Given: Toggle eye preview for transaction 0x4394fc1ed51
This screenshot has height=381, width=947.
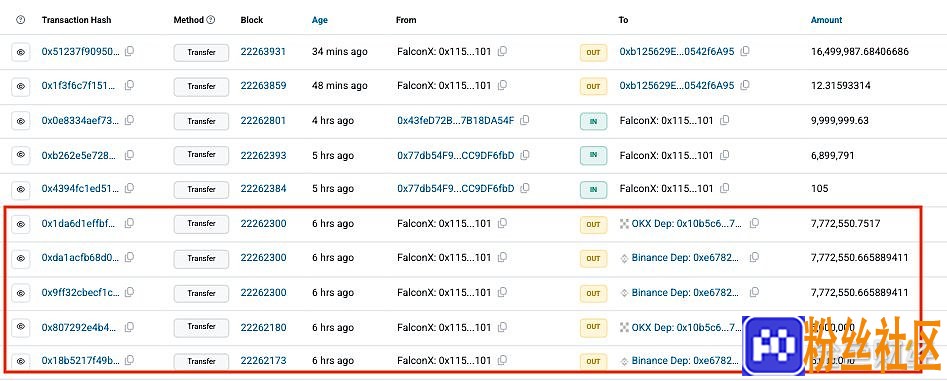Looking at the screenshot, I should pyautogui.click(x=21, y=190).
